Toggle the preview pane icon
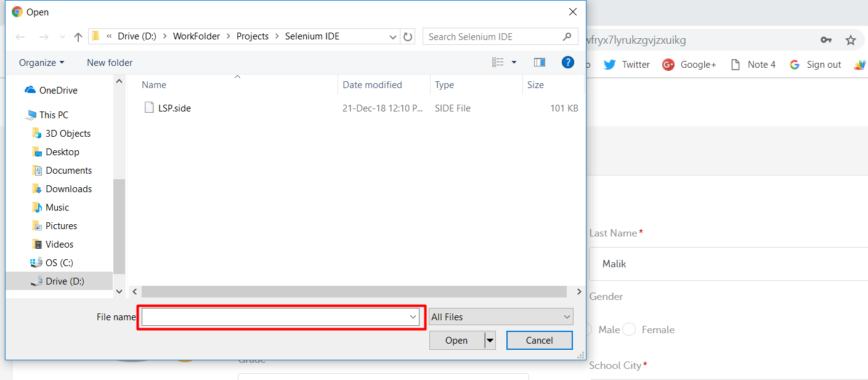The width and height of the screenshot is (868, 380). [x=540, y=62]
